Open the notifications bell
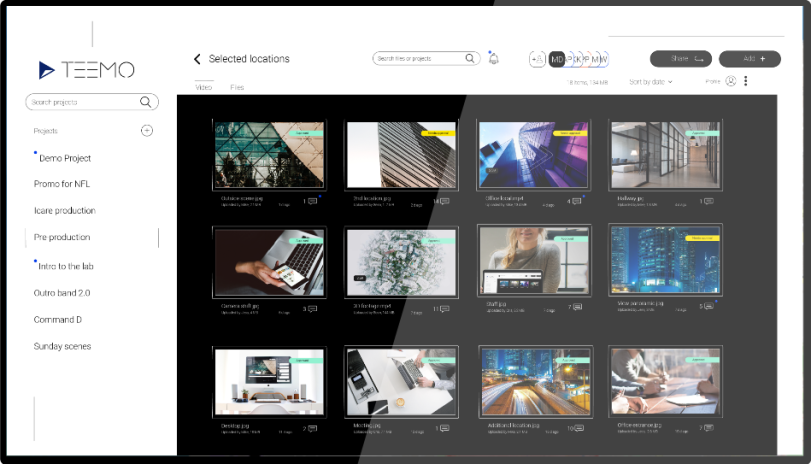Screen dimensions: 811x464 pyautogui.click(x=493, y=59)
